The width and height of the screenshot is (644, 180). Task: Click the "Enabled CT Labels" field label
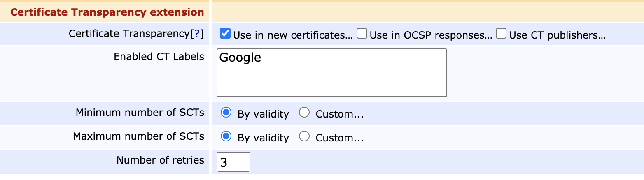159,57
